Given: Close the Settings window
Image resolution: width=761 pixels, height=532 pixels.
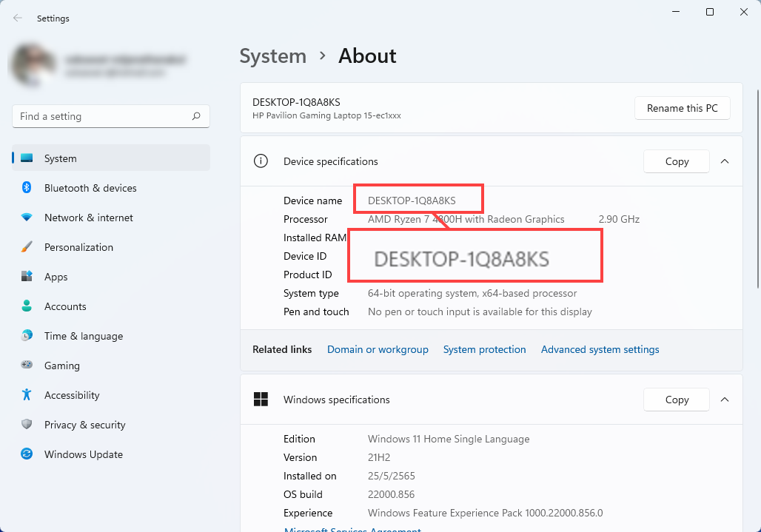Looking at the screenshot, I should pos(743,12).
